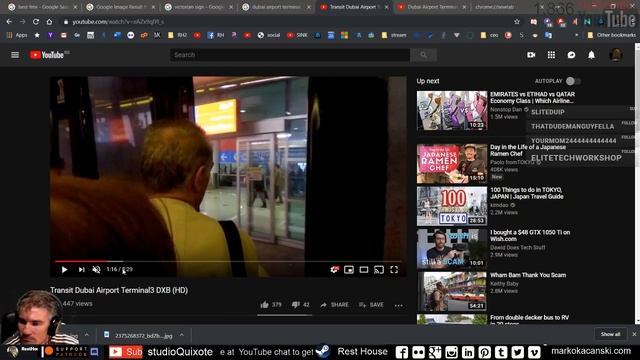Enable theater mode
The width and height of the screenshot is (640, 360).
point(364,269)
